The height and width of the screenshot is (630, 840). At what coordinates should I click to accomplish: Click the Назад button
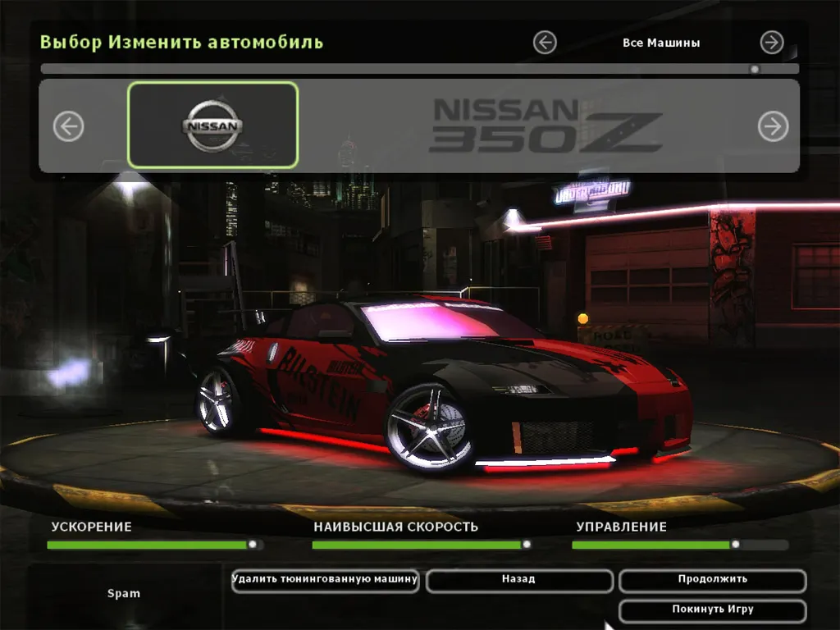click(519, 581)
